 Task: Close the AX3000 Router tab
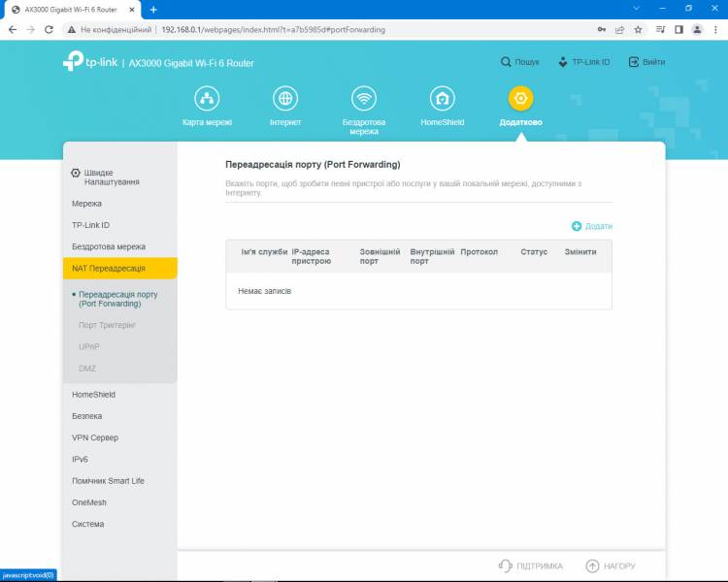(x=132, y=10)
